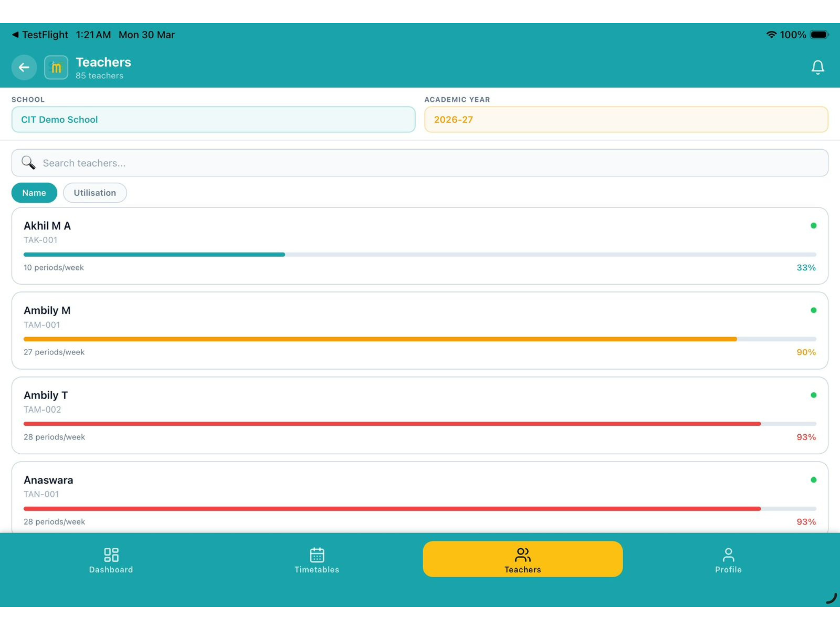Click the search magnifier icon
The width and height of the screenshot is (840, 630).
tap(28, 162)
